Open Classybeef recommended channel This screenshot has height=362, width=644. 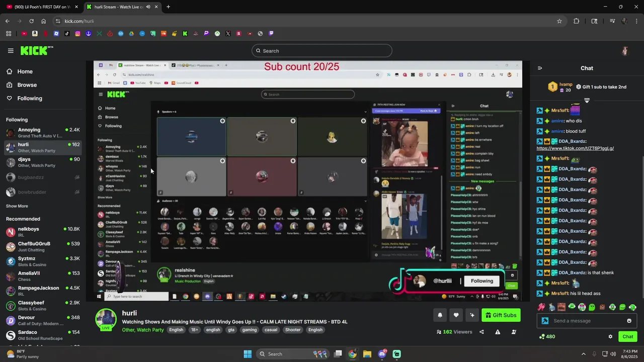(43, 306)
